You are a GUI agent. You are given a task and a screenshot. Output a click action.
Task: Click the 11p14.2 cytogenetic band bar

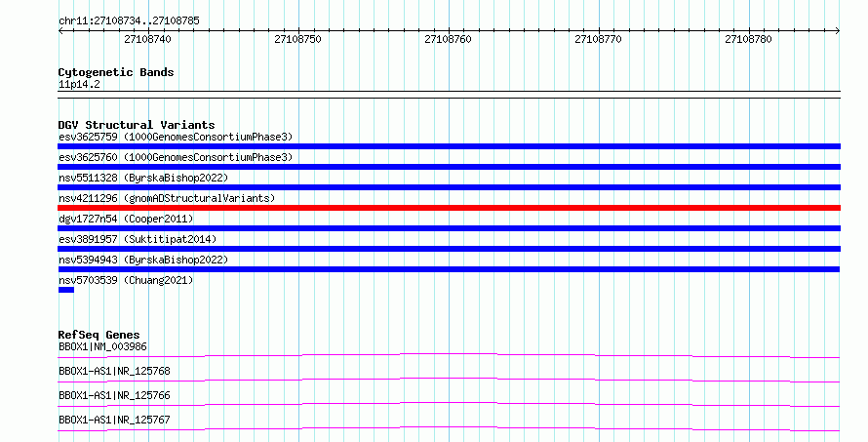(449, 95)
